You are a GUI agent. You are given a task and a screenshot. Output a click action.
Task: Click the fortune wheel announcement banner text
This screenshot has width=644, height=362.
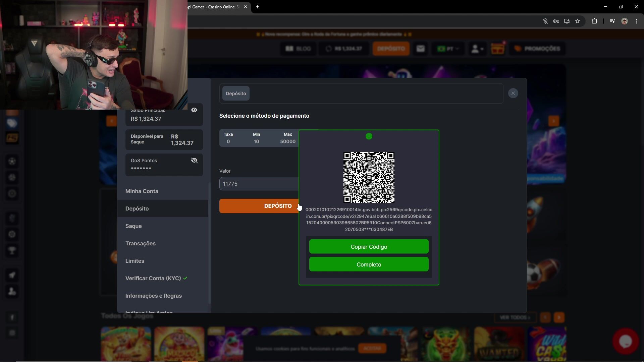(334, 34)
